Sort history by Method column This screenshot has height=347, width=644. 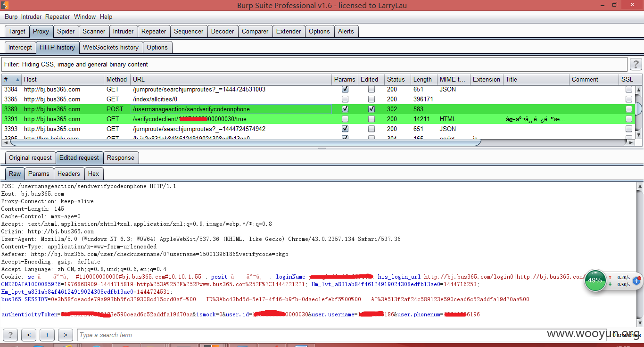click(x=117, y=79)
